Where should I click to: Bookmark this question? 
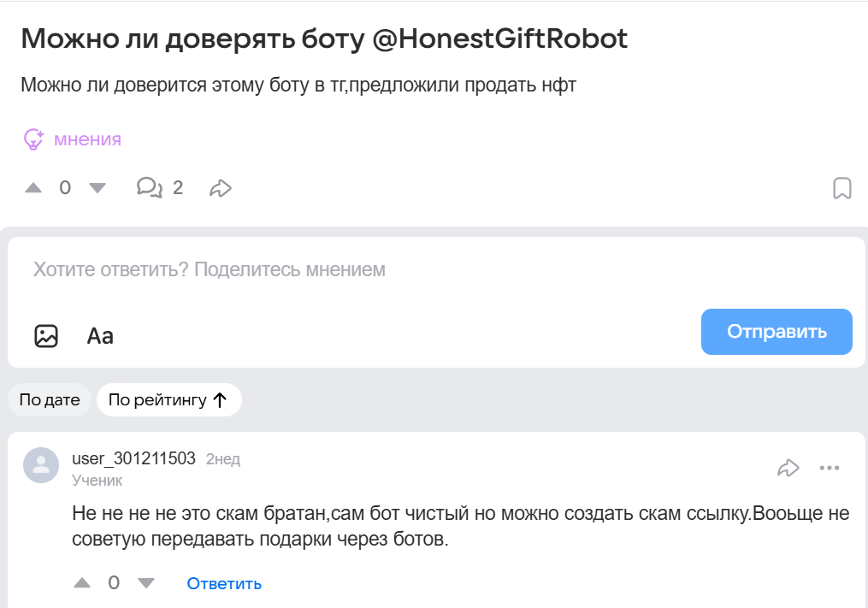[x=841, y=188]
